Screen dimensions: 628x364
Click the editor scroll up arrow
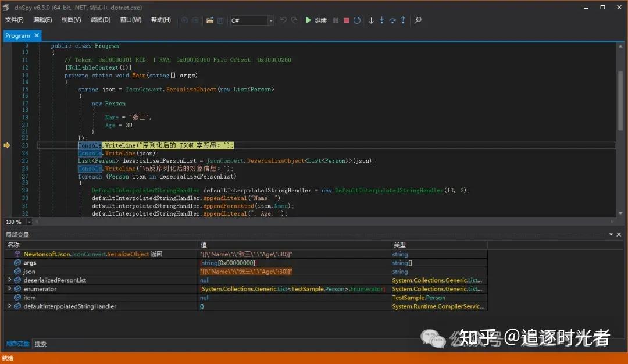pos(620,46)
